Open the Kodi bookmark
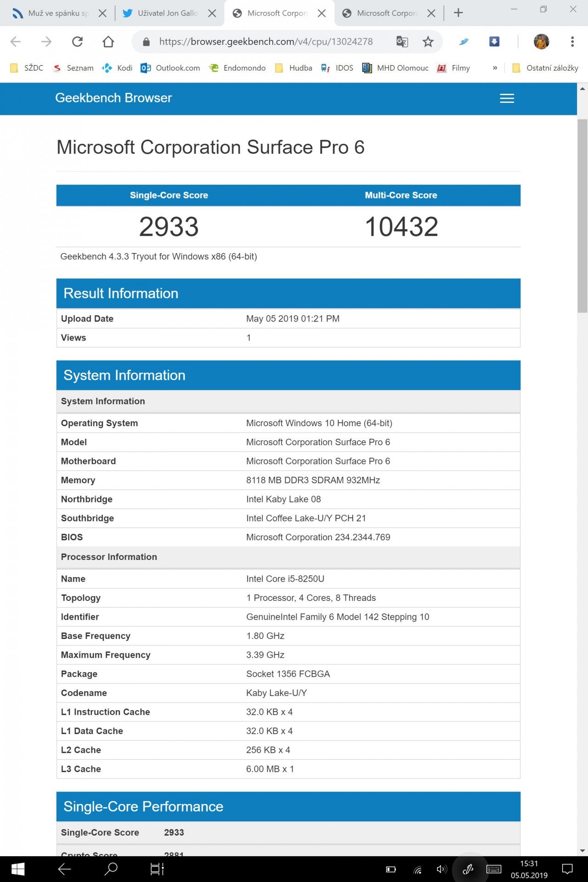Screen dimensions: 588x882 tap(118, 68)
